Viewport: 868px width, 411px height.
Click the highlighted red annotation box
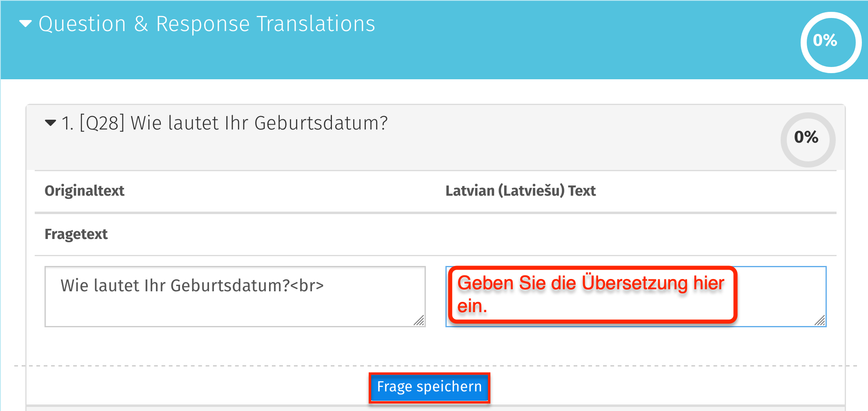click(592, 294)
